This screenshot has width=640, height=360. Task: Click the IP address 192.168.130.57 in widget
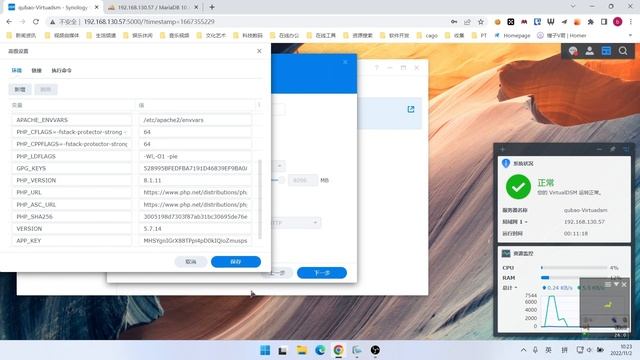(584, 222)
